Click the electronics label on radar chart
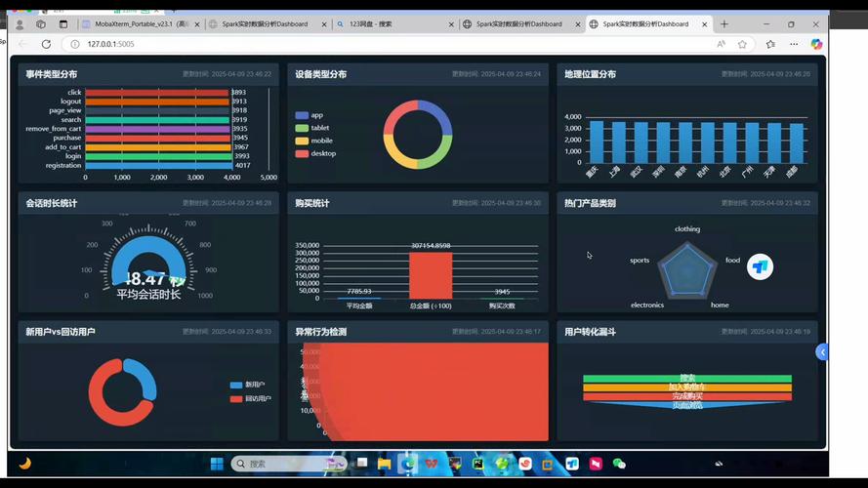 [647, 305]
